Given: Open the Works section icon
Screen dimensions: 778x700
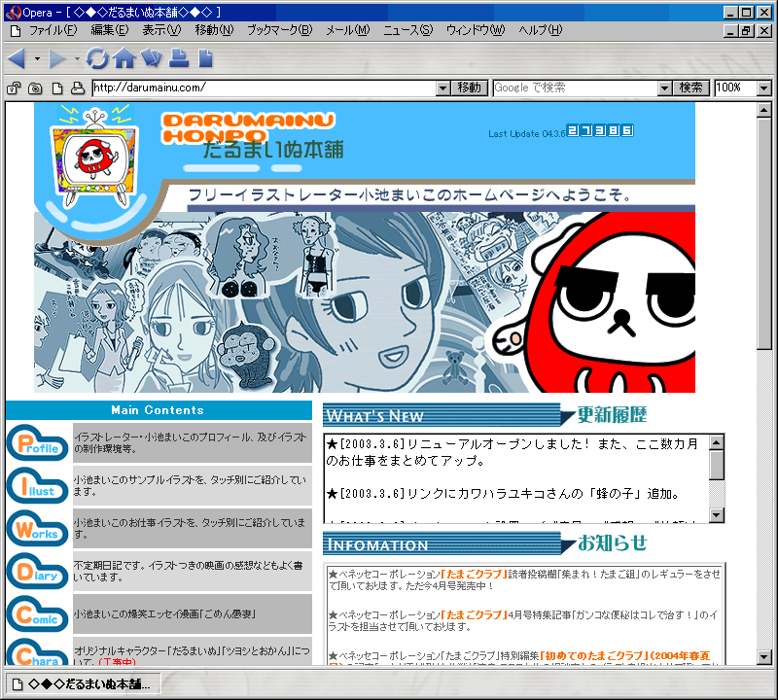Looking at the screenshot, I should click(x=38, y=528).
